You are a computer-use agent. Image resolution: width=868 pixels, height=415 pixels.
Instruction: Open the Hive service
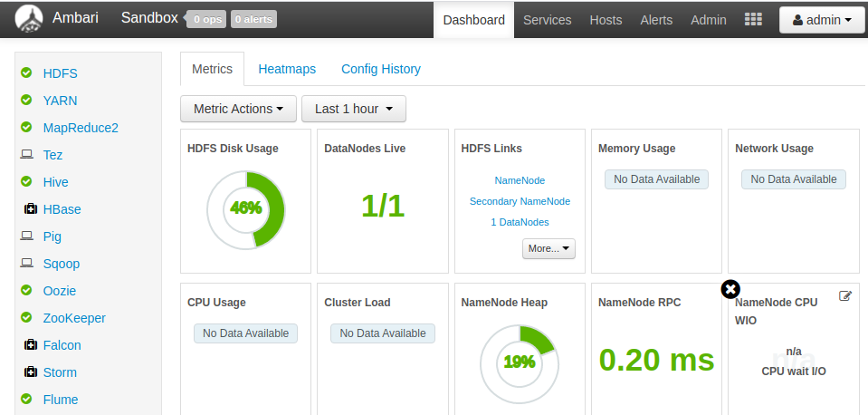coord(56,182)
